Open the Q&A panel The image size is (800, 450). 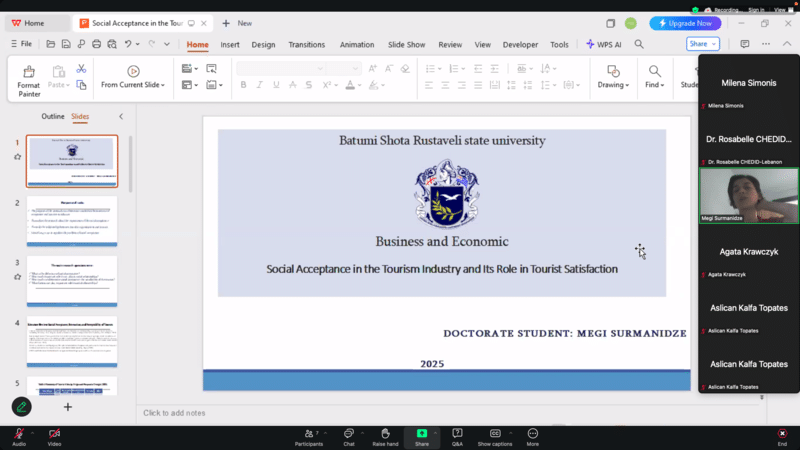tap(457, 433)
